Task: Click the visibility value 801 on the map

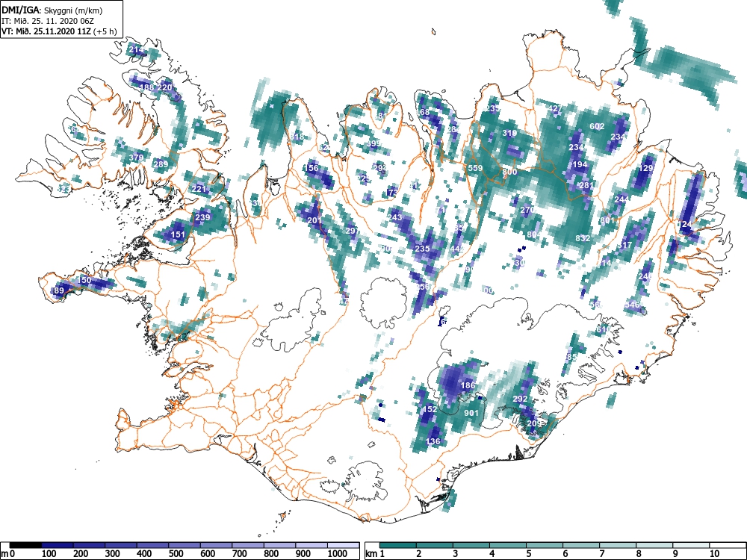Action: (607, 220)
